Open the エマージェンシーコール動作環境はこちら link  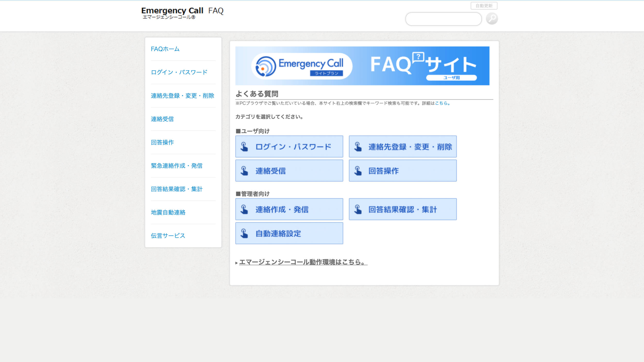pyautogui.click(x=303, y=262)
